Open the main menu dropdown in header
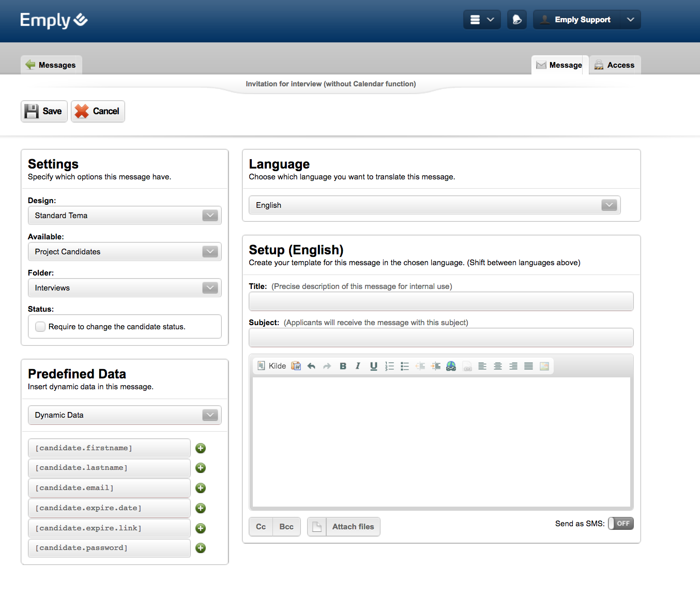The height and width of the screenshot is (595, 700). (x=482, y=20)
